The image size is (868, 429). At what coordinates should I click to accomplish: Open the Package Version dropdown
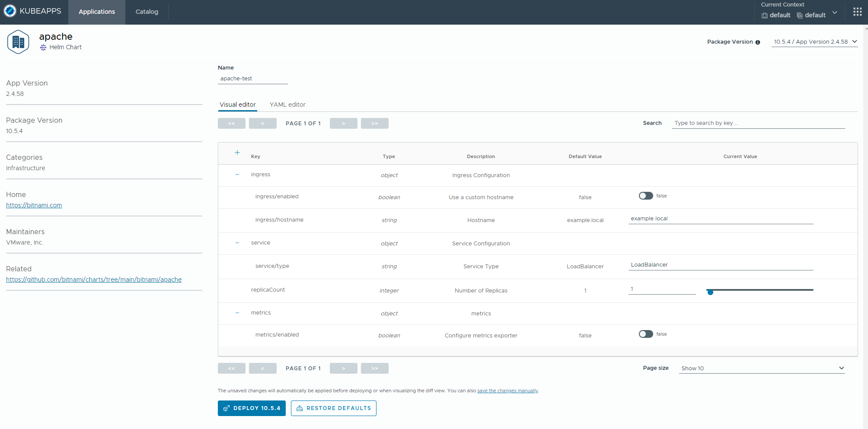[x=814, y=42]
